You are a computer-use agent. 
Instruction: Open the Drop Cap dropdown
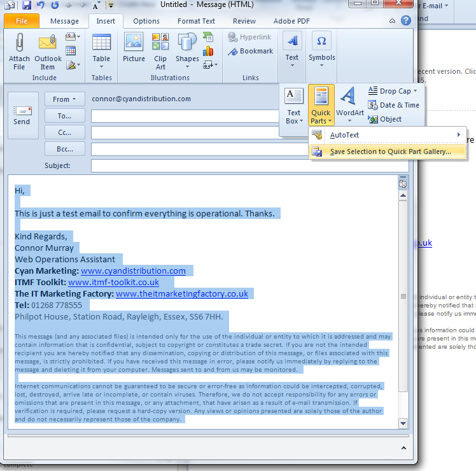pyautogui.click(x=394, y=91)
